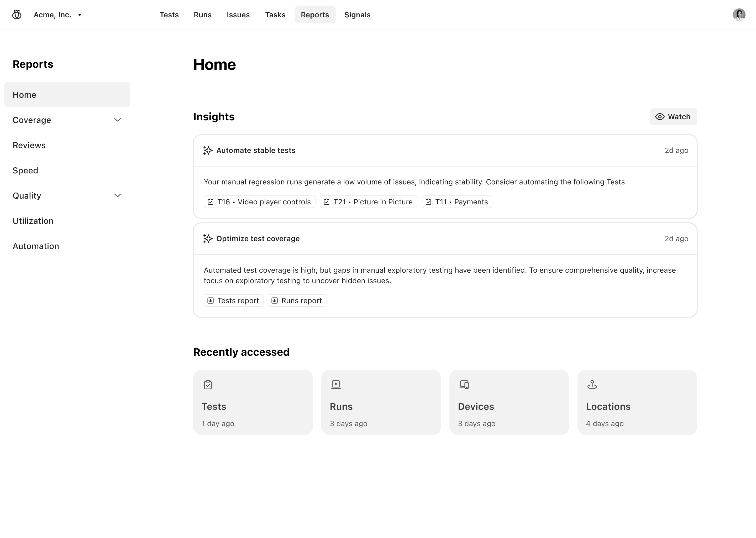Click the owl app logo

(x=17, y=14)
